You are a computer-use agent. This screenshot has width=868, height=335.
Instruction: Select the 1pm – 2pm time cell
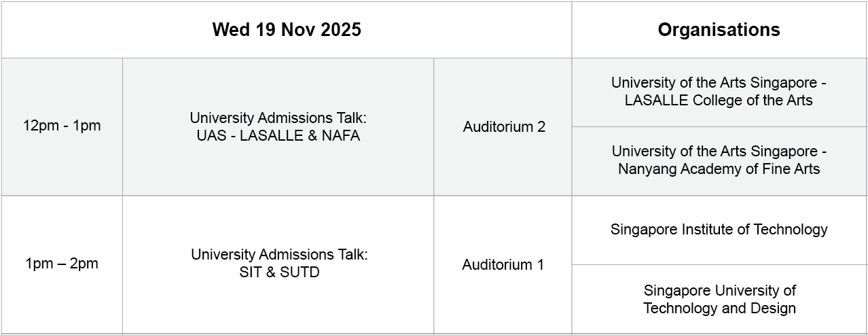(62, 264)
